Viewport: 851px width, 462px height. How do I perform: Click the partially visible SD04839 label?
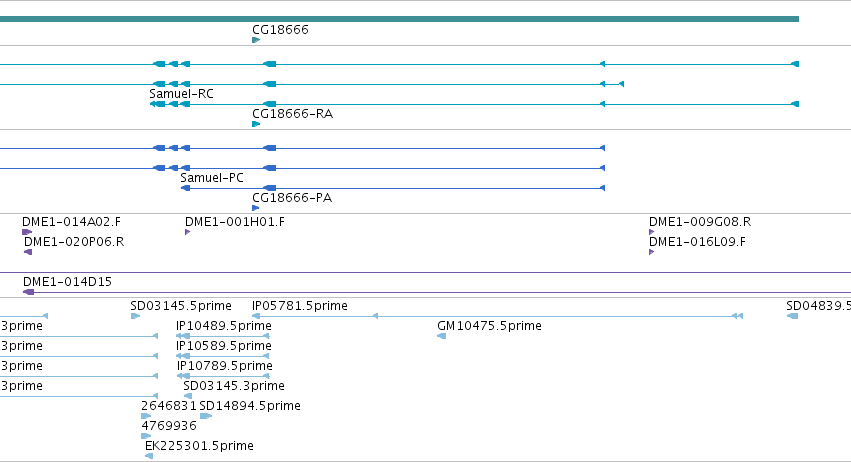pos(818,306)
